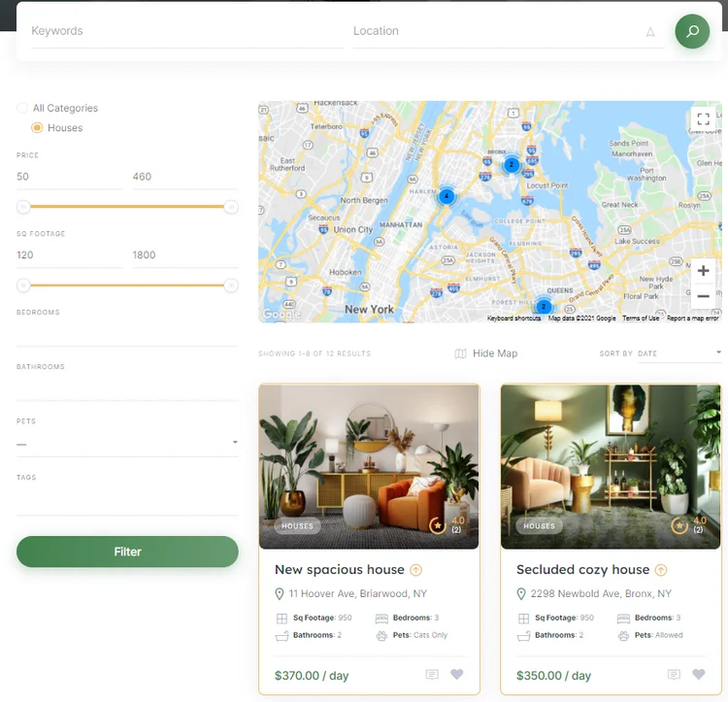Click '2298 Newbold Ave, Bronx, NY' address
728x702 pixels.
pyautogui.click(x=601, y=594)
